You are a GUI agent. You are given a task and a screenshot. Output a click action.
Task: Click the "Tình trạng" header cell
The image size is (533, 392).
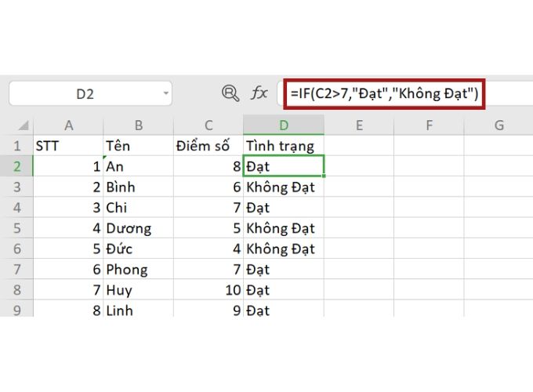(x=284, y=146)
